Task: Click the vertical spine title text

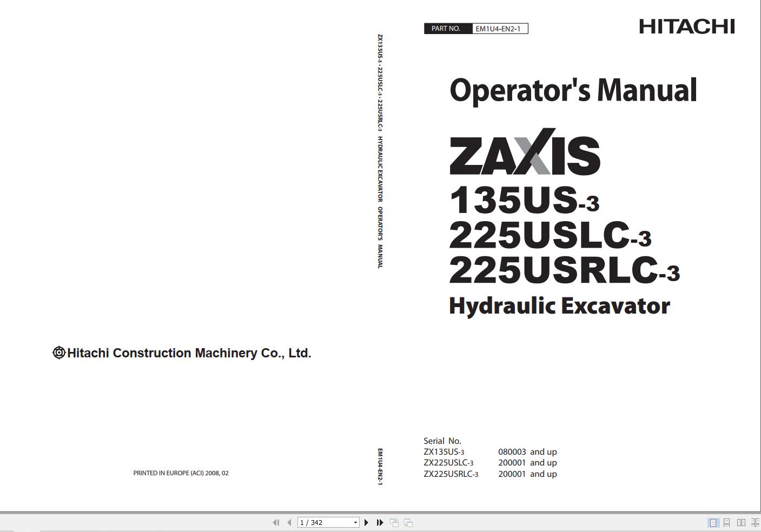Action: [380, 151]
